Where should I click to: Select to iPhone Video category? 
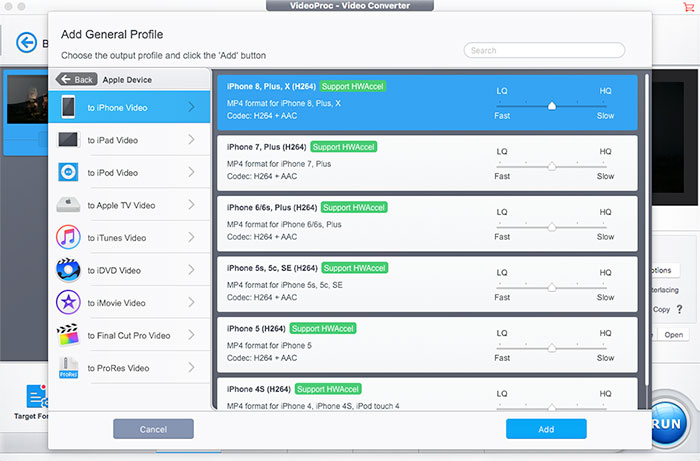(129, 107)
